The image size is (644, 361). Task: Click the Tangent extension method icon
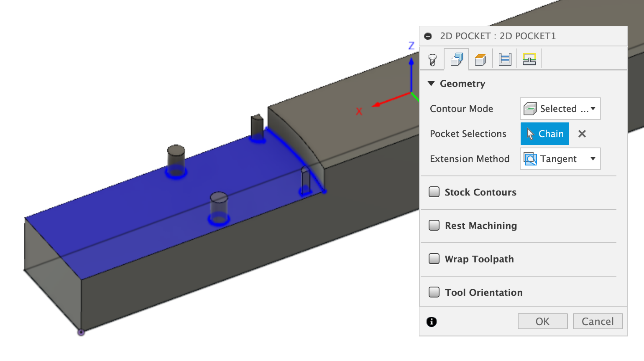click(530, 159)
